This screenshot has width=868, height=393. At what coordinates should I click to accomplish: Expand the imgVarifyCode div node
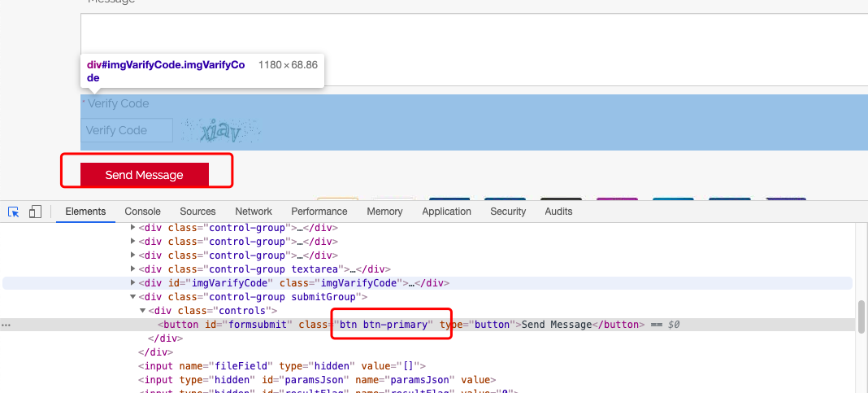coord(133,283)
